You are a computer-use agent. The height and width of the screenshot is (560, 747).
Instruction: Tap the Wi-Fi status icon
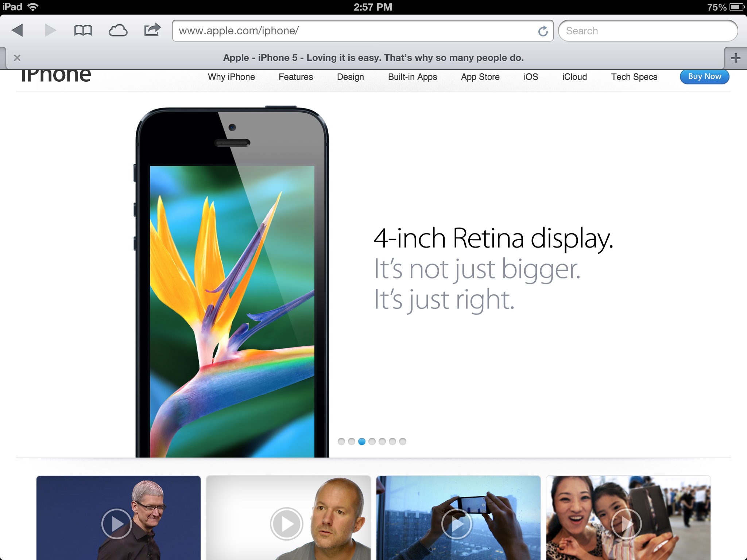(x=33, y=7)
